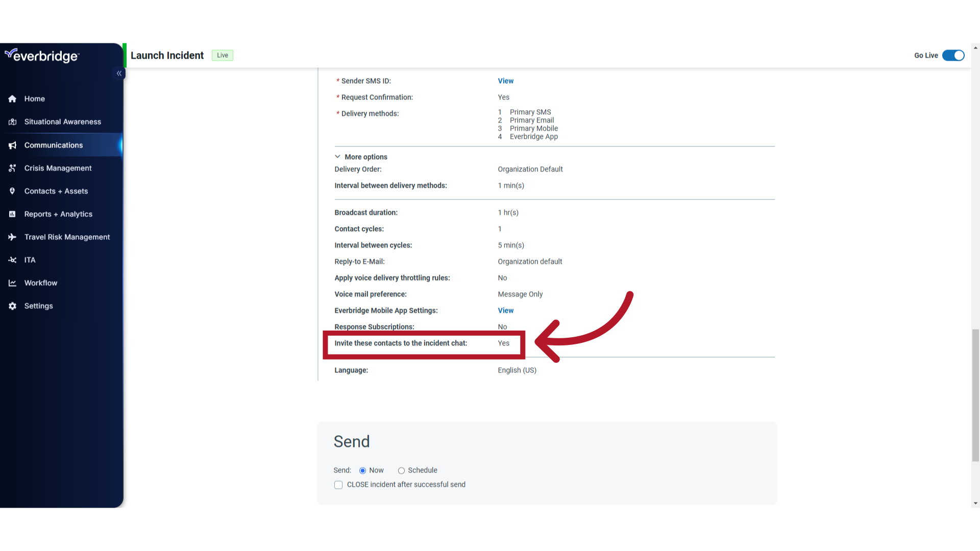Select the Send Now radio button
980x551 pixels.
(363, 469)
